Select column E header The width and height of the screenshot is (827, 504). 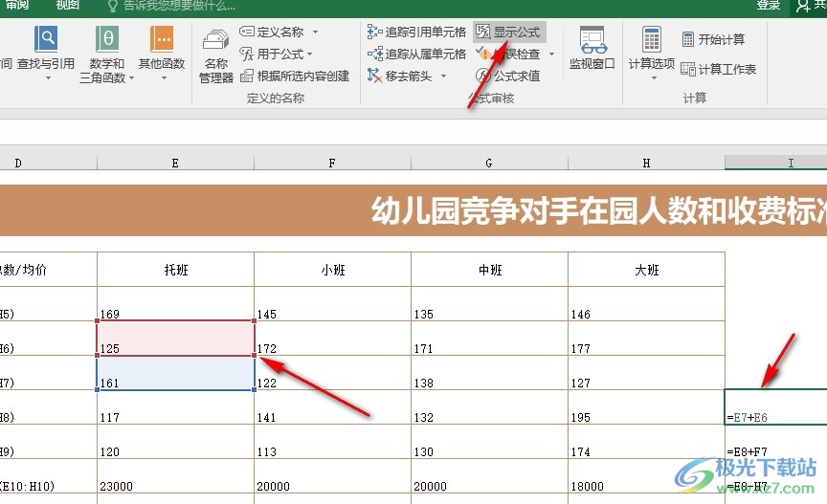coord(175,163)
